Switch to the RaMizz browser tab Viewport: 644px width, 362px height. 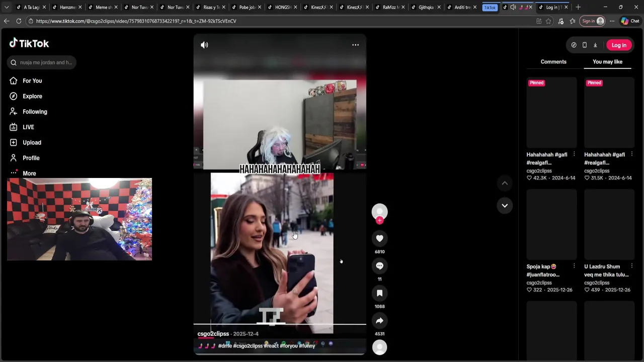pos(389,7)
